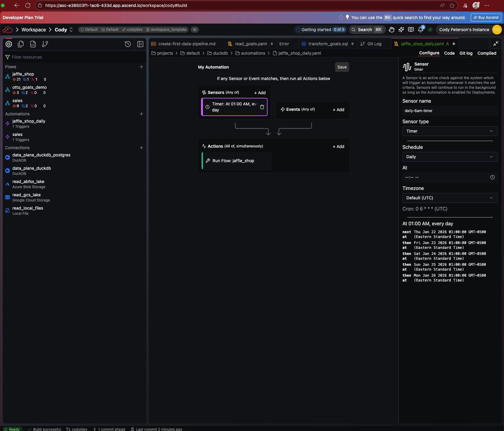Switch to the Compiled tab

(x=486, y=53)
